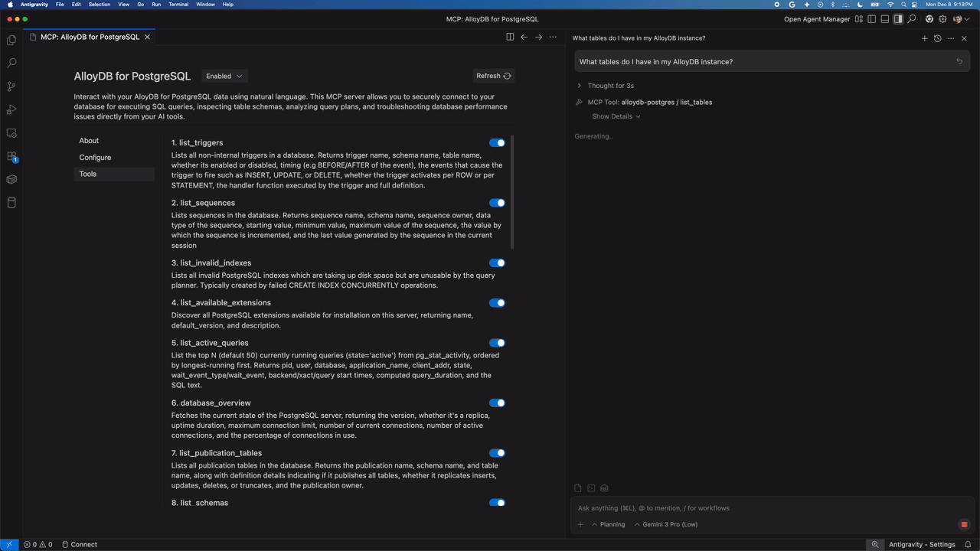The height and width of the screenshot is (551, 980).
Task: Open chat history clock icon
Action: pos(938,38)
